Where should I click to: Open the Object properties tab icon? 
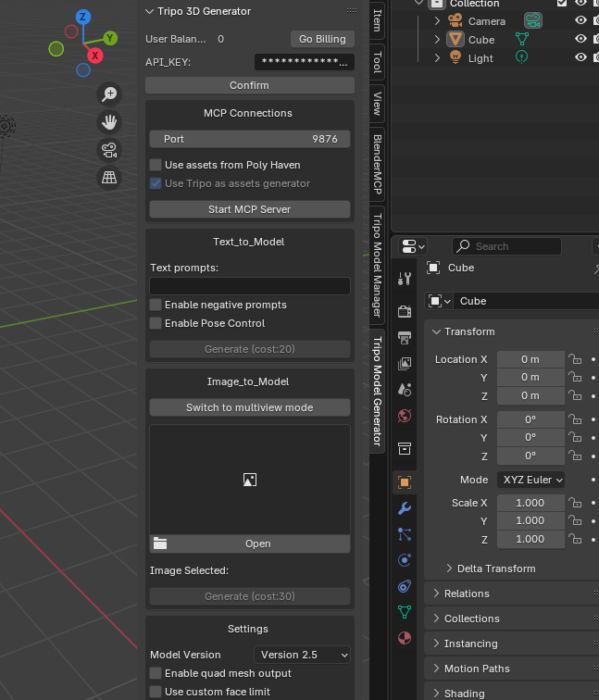tap(405, 482)
